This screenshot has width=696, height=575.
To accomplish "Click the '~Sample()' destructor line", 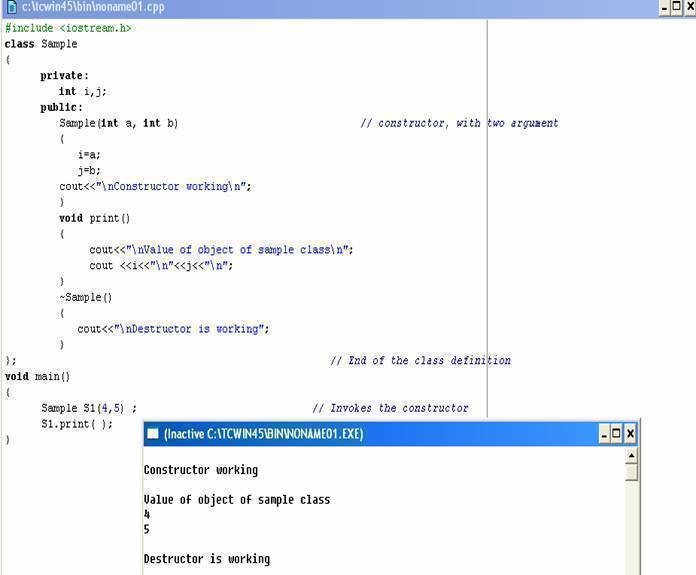I will pyautogui.click(x=86, y=297).
